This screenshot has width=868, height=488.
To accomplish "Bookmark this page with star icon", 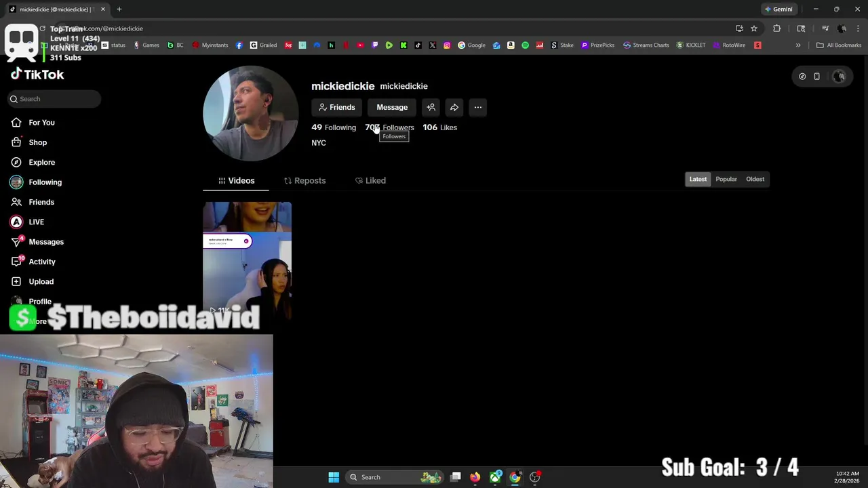I will tap(754, 28).
